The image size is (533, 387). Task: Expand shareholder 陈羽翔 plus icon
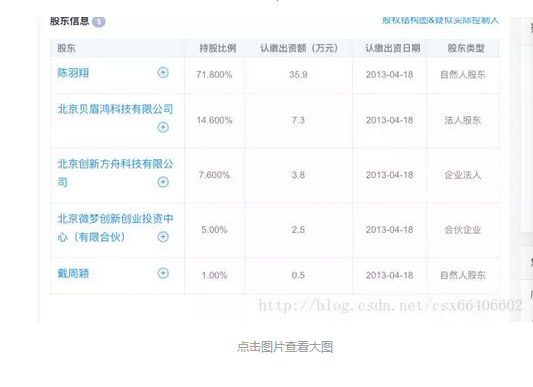163,72
